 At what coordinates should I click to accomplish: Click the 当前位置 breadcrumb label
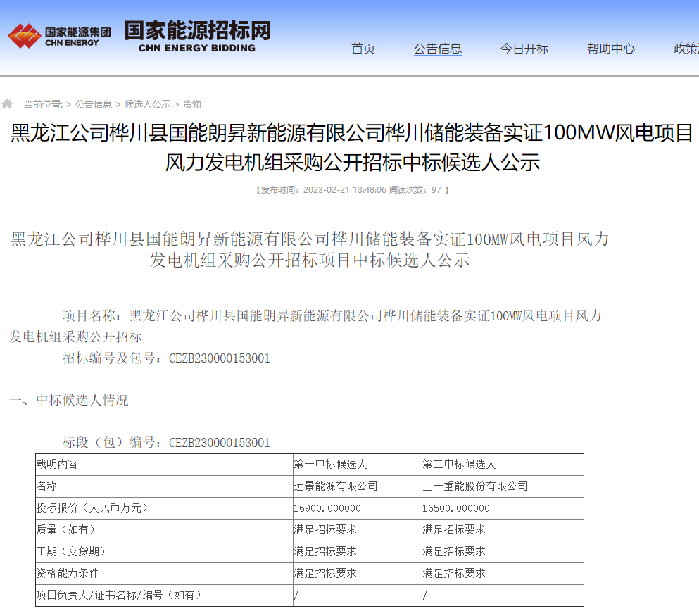click(x=43, y=104)
